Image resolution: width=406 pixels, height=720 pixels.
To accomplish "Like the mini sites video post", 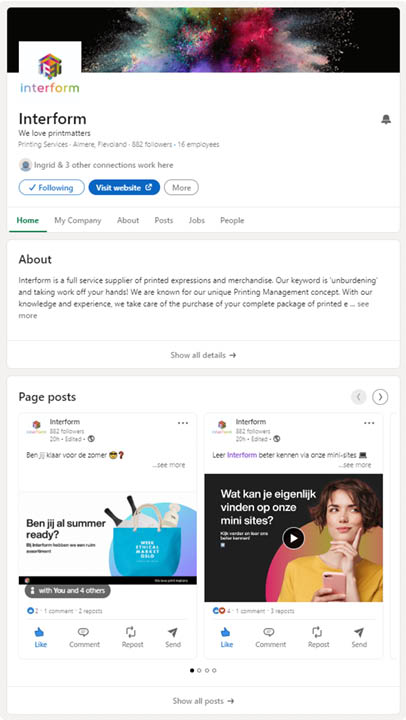I will click(x=226, y=638).
